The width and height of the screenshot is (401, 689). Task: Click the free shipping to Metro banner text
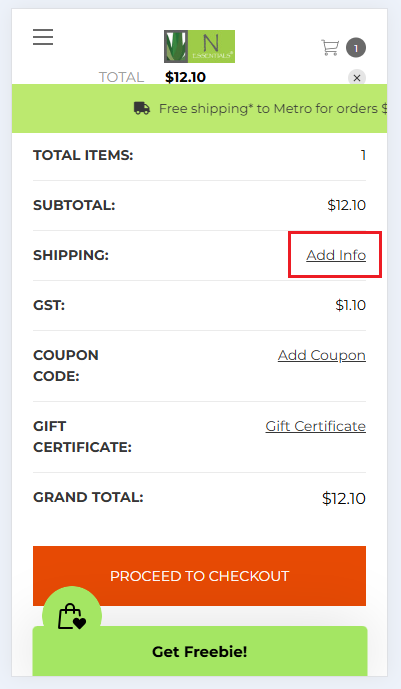click(x=272, y=109)
